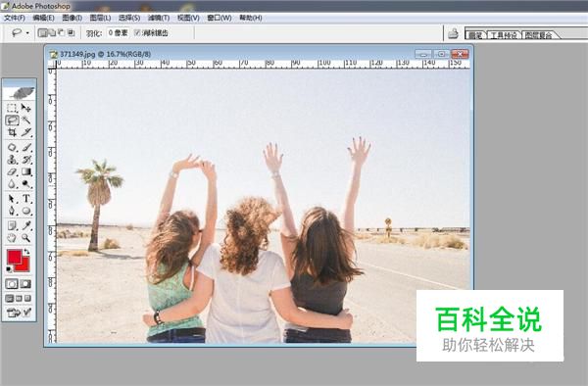Select the Hand tool
The width and height of the screenshot is (588, 386).
tap(12, 238)
